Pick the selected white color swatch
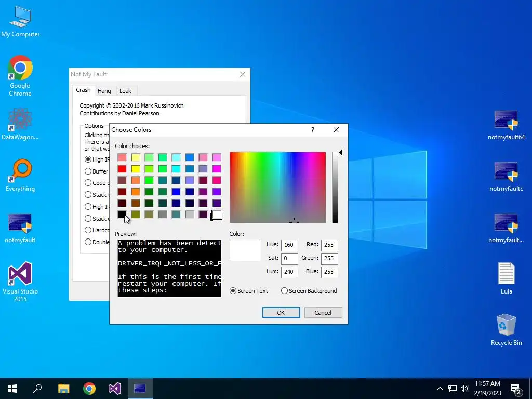532x399 pixels. point(217,215)
